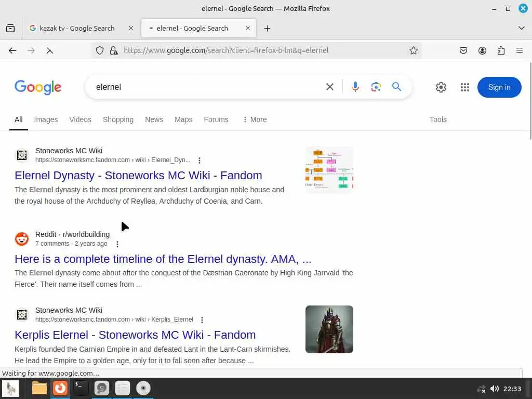Close the elernel search tab
The image size is (532, 399).
tap(248, 28)
